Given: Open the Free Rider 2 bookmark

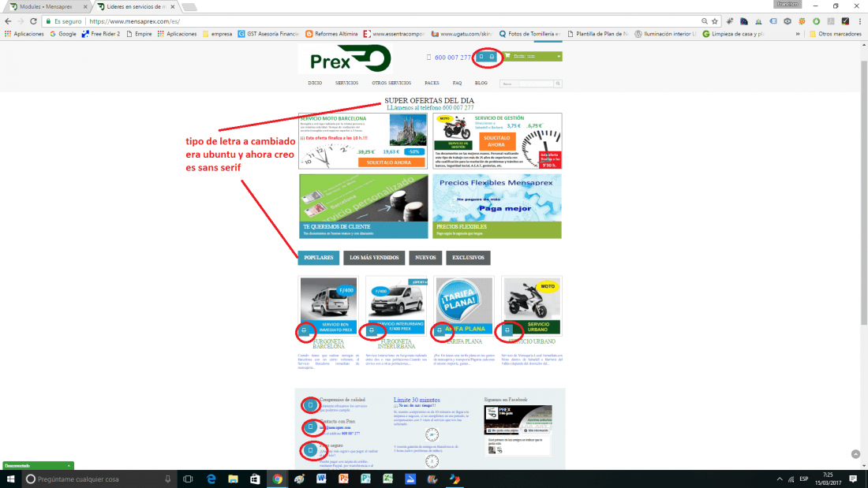Looking at the screenshot, I should coord(101,34).
